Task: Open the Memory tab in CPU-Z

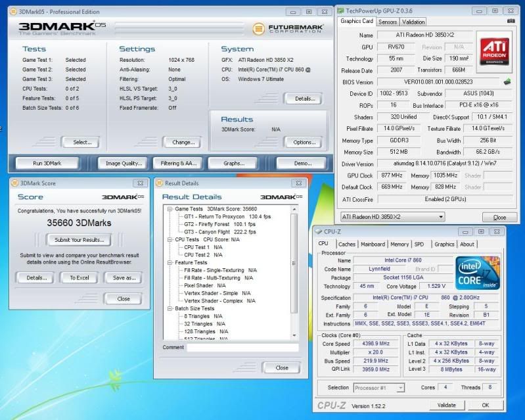Action: pyautogui.click(x=399, y=245)
